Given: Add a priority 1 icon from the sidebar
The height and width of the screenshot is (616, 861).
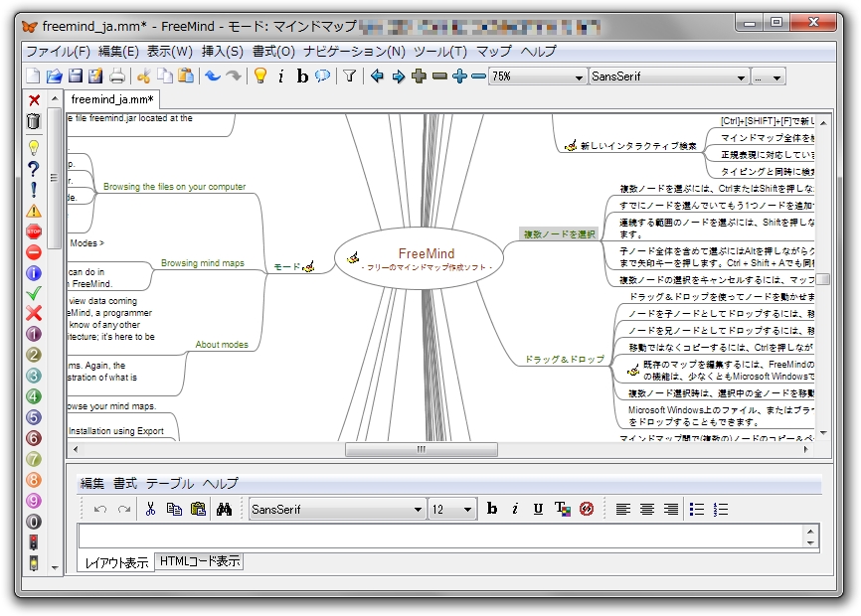Looking at the screenshot, I should [x=34, y=335].
